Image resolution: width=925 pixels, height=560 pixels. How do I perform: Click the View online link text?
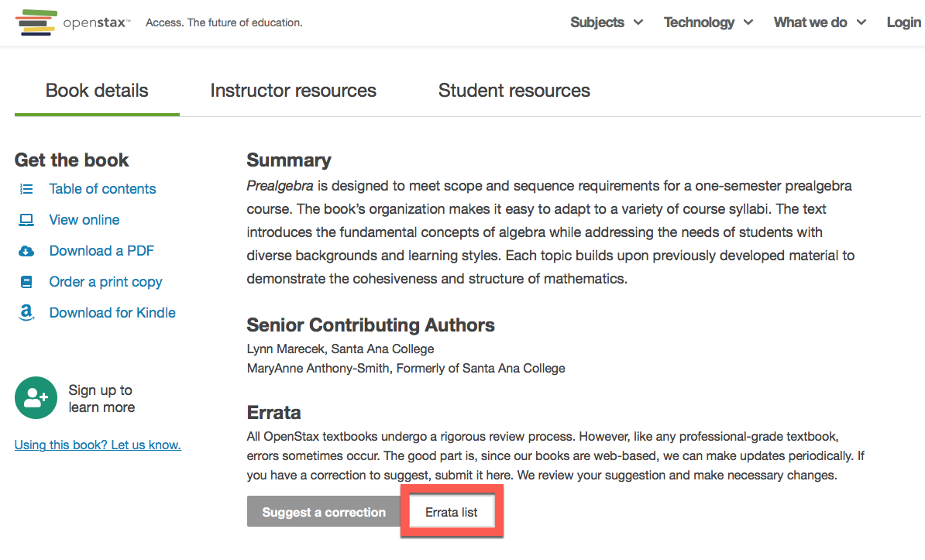point(84,219)
